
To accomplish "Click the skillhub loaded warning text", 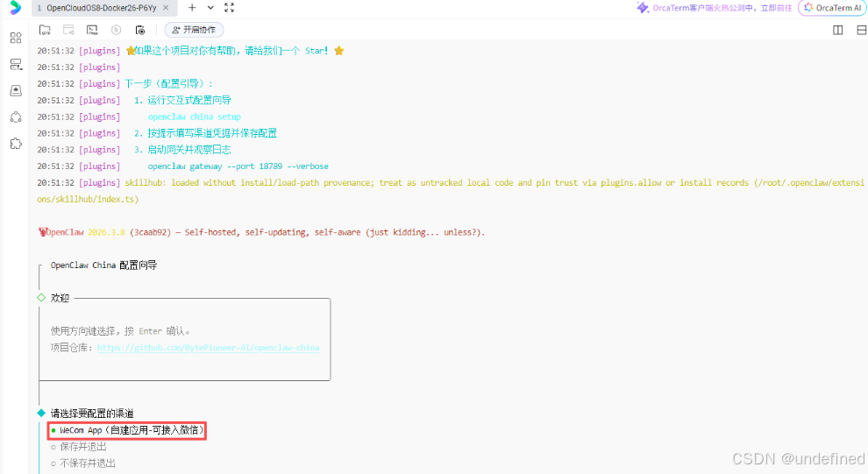I will 450,191.
